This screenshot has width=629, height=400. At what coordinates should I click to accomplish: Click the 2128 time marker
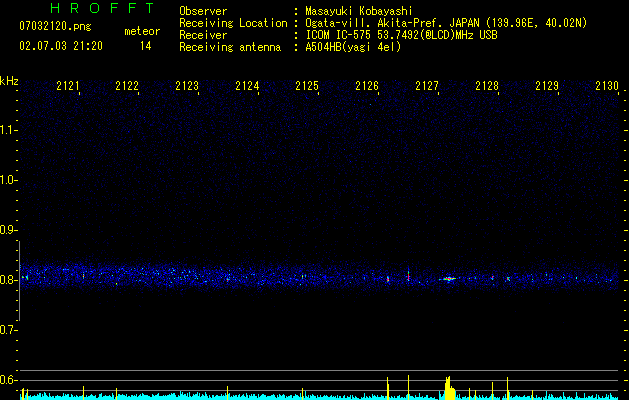pos(487,85)
